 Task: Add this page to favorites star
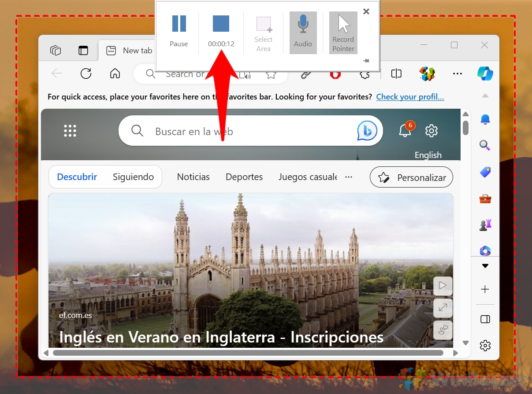[271, 74]
